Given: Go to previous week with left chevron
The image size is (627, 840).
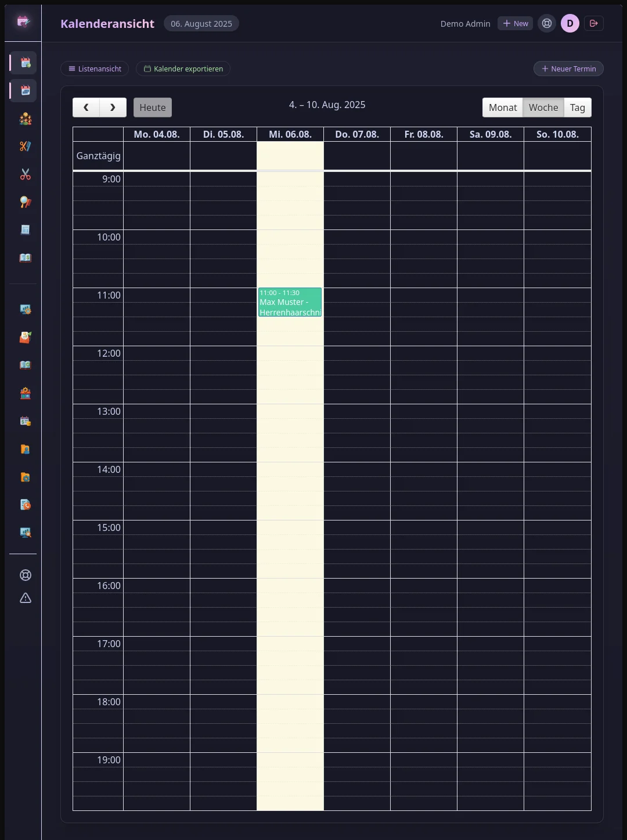Looking at the screenshot, I should 86,107.
